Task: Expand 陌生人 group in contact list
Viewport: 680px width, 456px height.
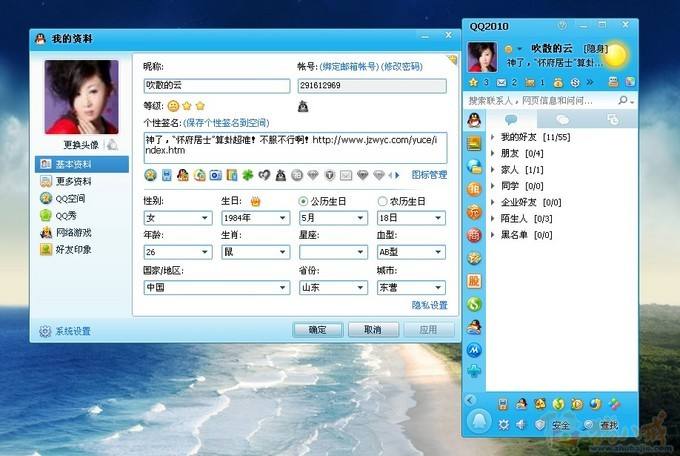Action: point(493,219)
